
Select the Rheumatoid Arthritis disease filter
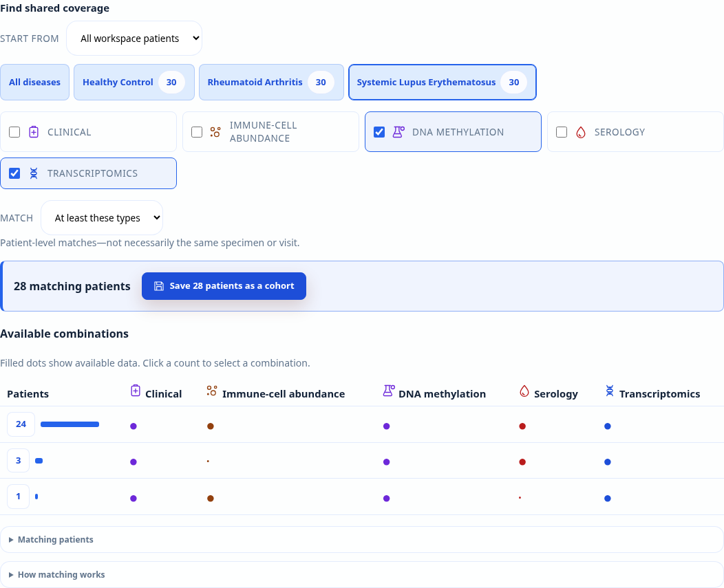(271, 82)
